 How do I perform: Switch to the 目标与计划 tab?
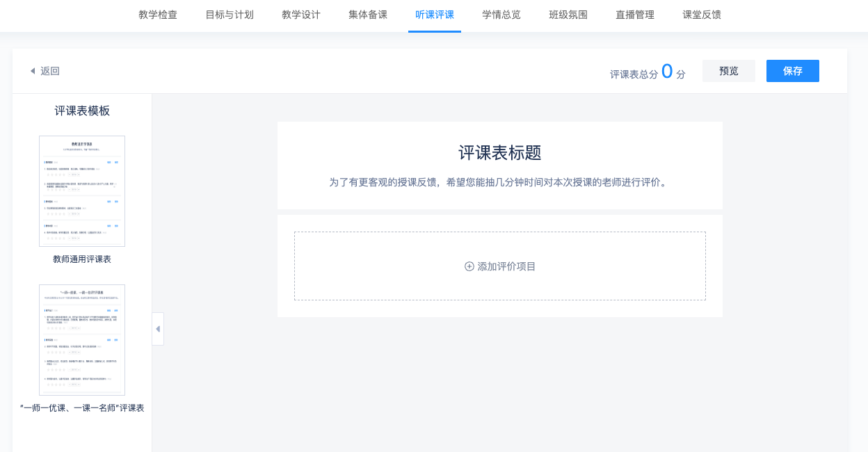(230, 15)
